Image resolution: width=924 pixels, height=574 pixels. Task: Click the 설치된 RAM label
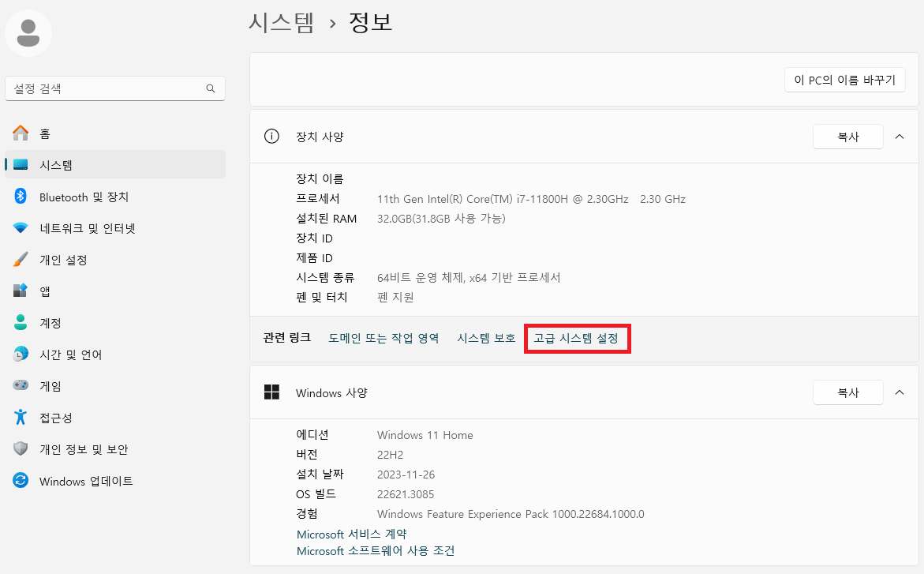pos(327,218)
